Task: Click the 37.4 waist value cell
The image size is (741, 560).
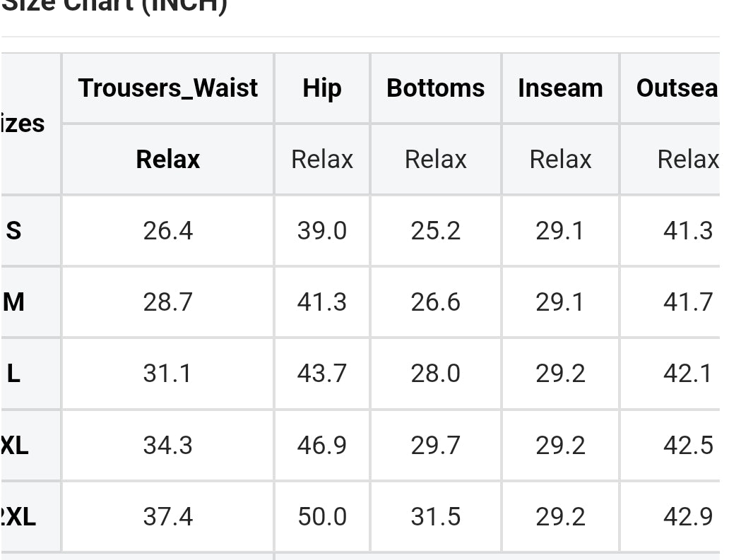Action: pos(167,516)
